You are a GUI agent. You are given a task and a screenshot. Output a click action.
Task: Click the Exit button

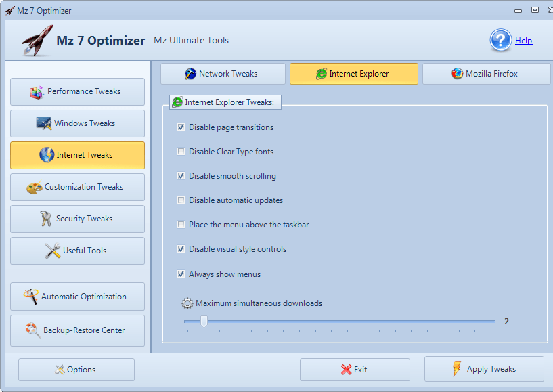[x=355, y=370]
